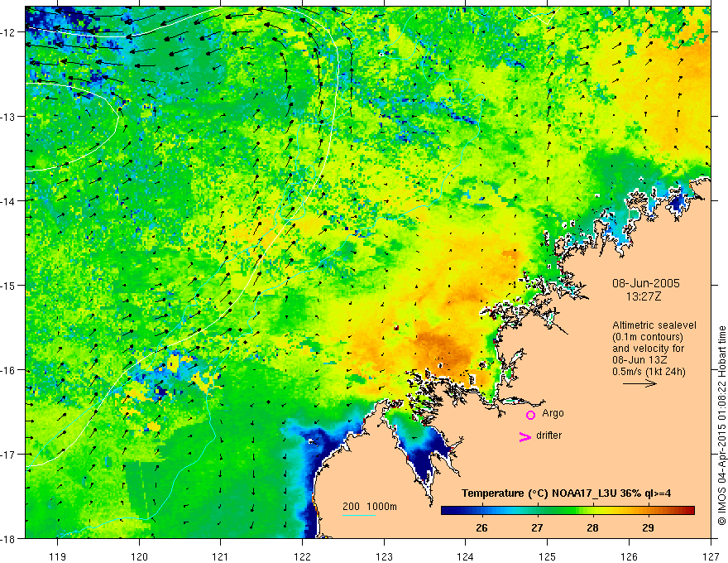
Task: Click the '200 1000m' depth contour label
Action: click(370, 507)
